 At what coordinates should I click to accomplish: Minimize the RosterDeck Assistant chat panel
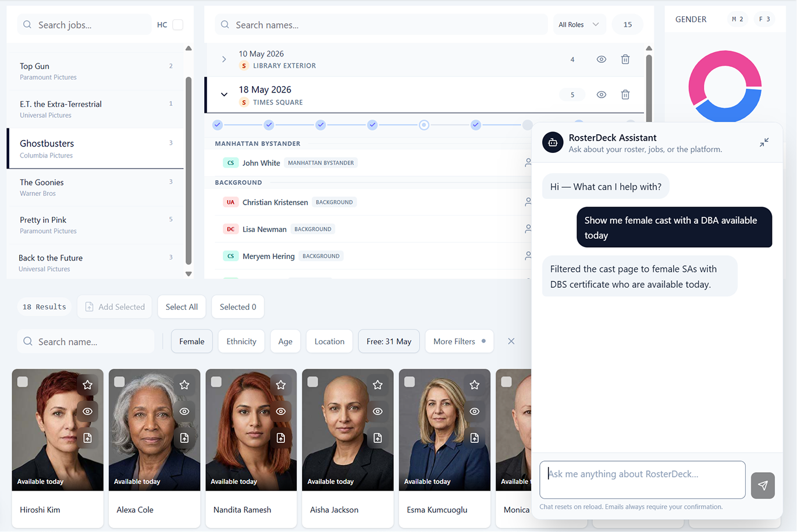(764, 142)
